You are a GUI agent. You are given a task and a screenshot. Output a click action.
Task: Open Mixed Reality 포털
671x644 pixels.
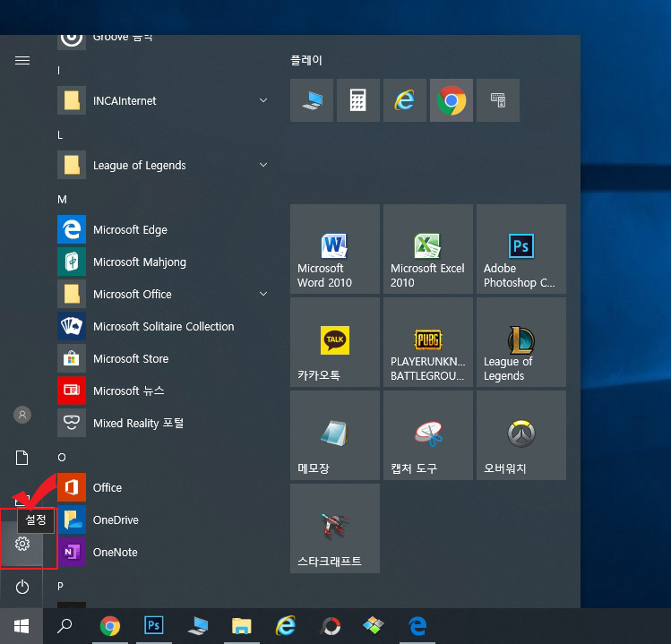[x=163, y=423]
